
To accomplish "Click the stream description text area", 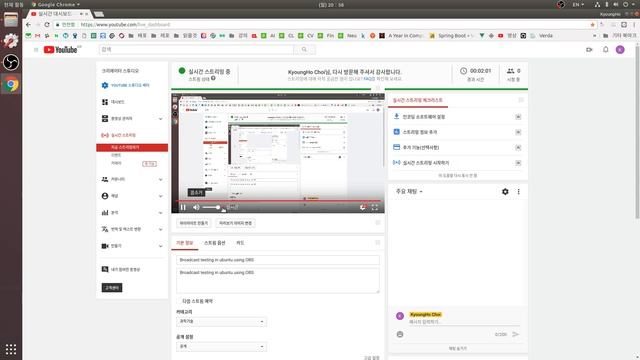I will pos(278,280).
